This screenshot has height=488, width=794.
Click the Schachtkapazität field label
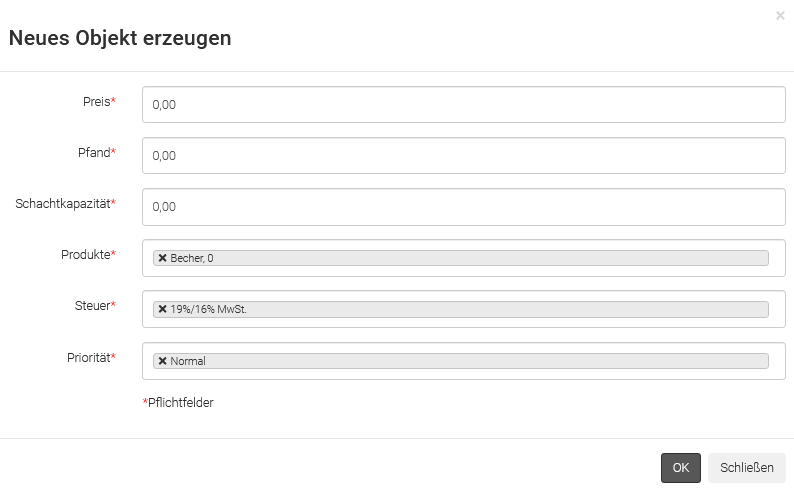[64, 204]
